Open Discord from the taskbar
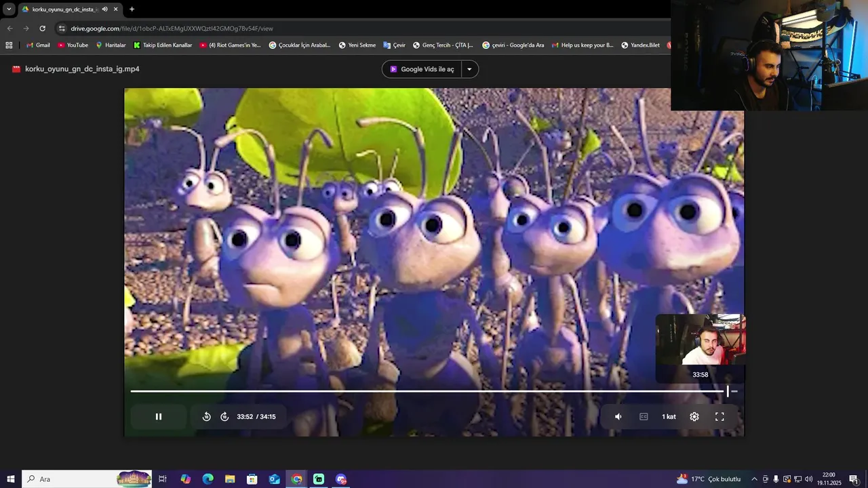Viewport: 868px width, 488px height. (341, 479)
